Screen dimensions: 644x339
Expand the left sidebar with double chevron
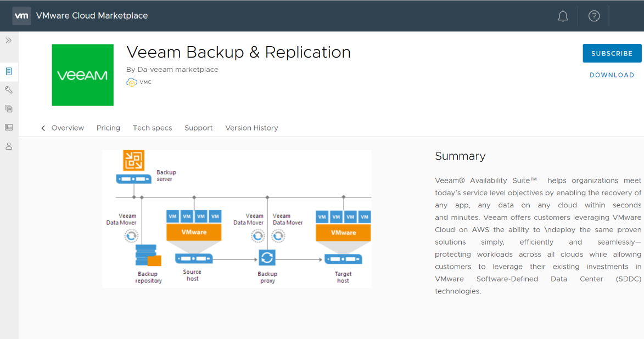(x=9, y=40)
